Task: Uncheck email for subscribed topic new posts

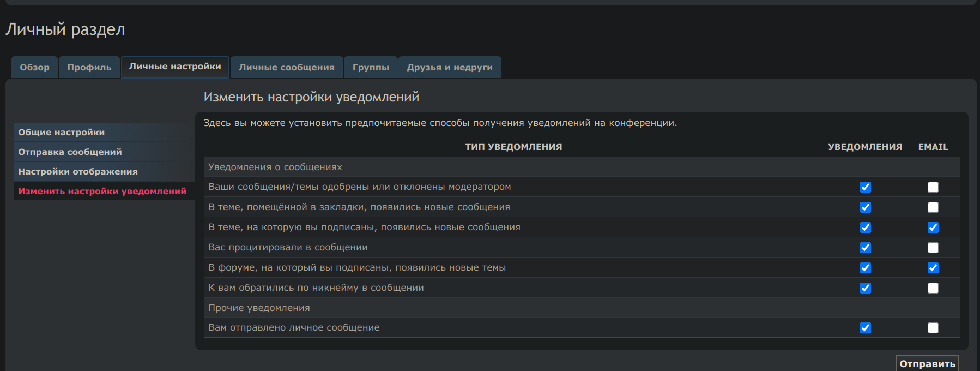Action: pos(933,228)
